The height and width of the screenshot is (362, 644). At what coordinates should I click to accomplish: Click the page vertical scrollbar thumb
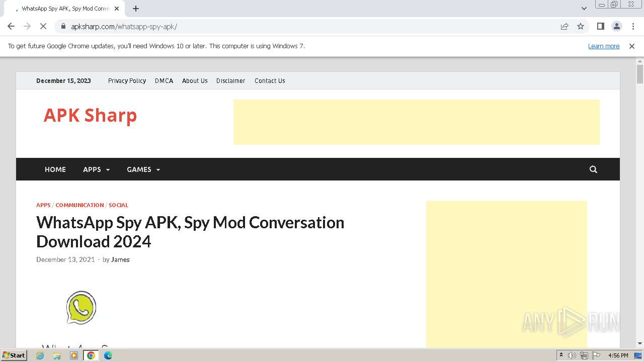point(640,74)
